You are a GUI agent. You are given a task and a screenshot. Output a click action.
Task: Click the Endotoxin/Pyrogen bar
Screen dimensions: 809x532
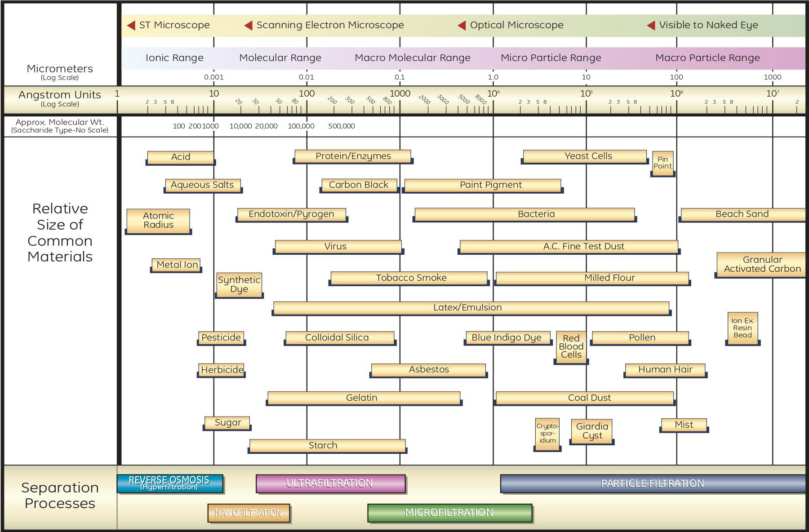click(292, 214)
